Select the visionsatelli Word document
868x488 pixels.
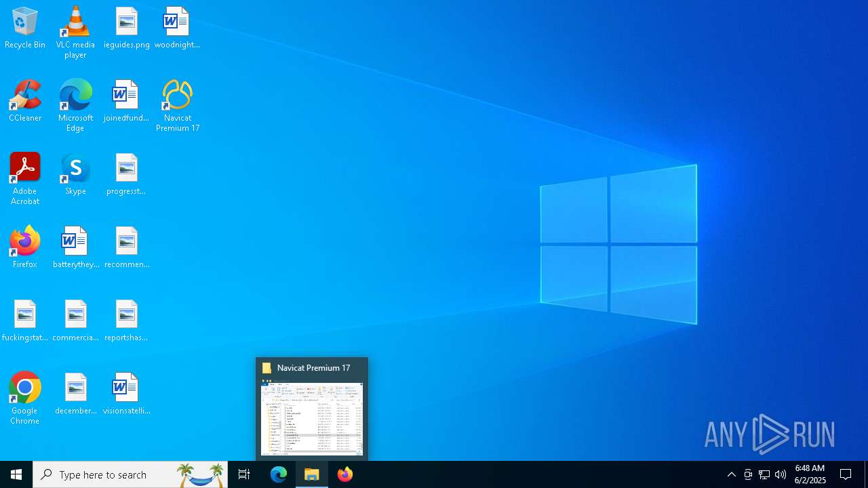click(x=127, y=394)
